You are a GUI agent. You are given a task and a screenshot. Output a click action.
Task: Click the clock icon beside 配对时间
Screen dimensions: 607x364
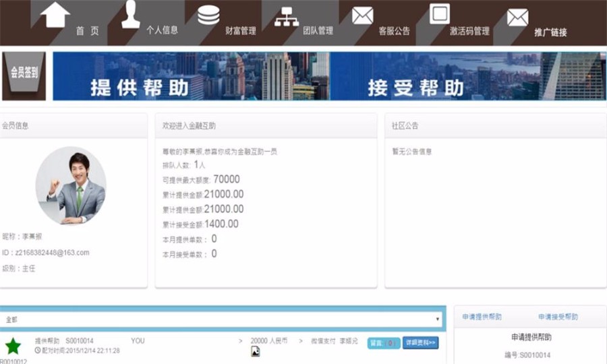38,351
